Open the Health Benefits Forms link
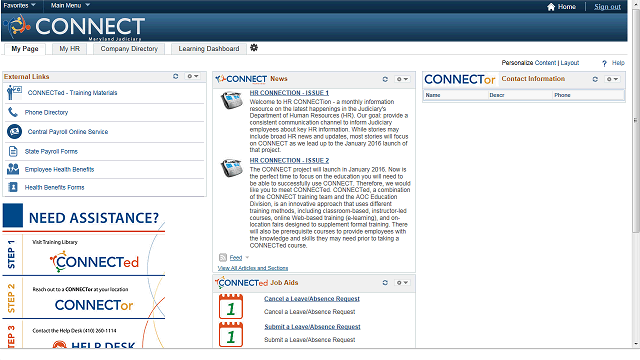640x360 pixels. [54, 187]
